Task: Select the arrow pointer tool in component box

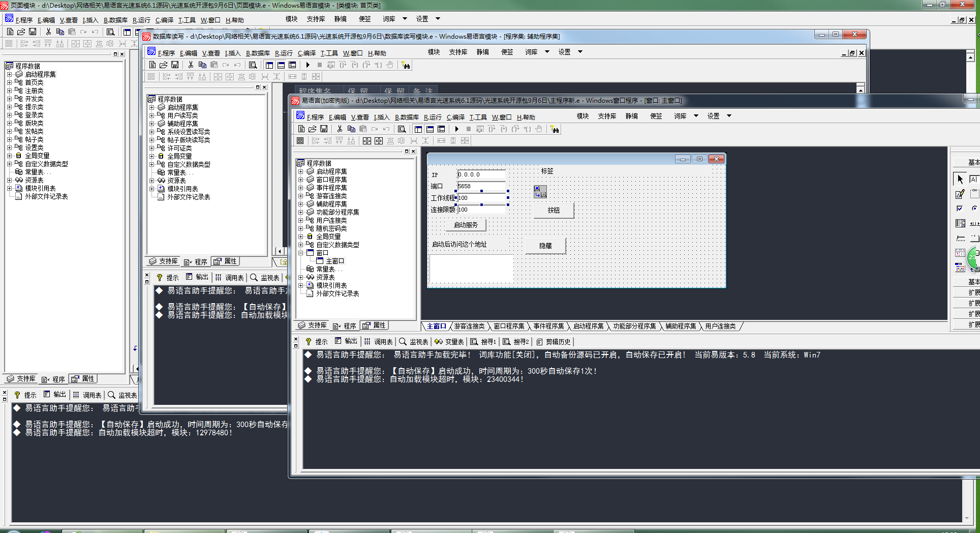Action: pyautogui.click(x=960, y=179)
